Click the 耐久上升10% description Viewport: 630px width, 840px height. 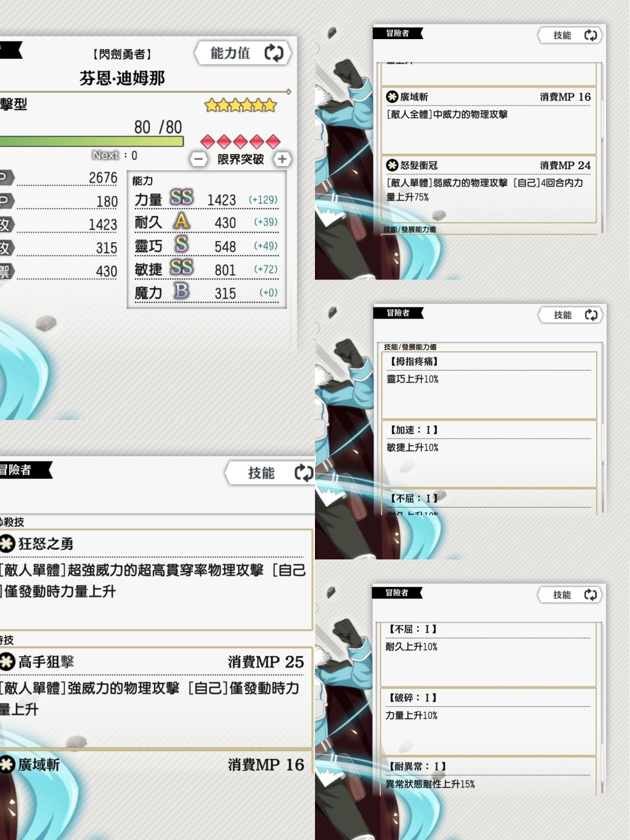click(x=411, y=647)
